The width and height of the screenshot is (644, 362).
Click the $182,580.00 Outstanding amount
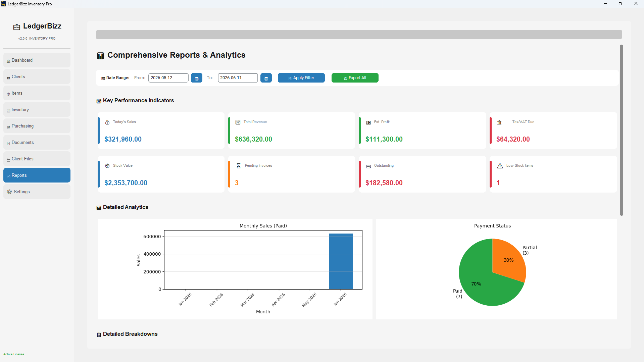click(384, 183)
